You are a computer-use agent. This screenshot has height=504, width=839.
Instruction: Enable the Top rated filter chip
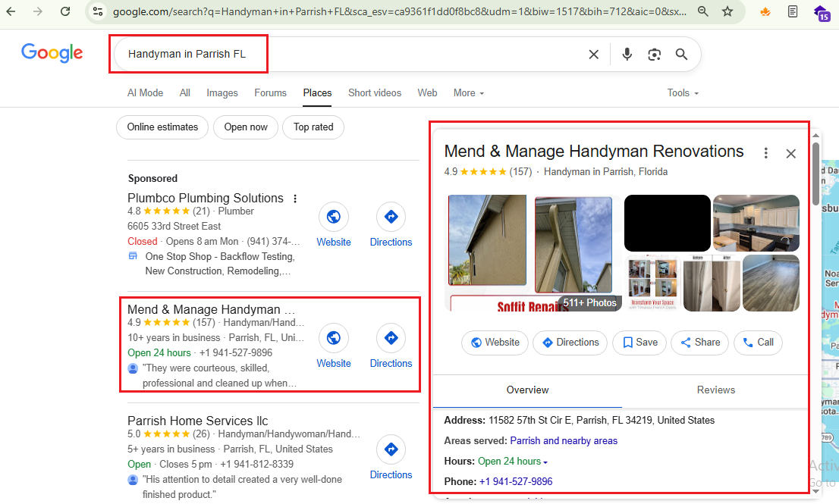pos(313,127)
